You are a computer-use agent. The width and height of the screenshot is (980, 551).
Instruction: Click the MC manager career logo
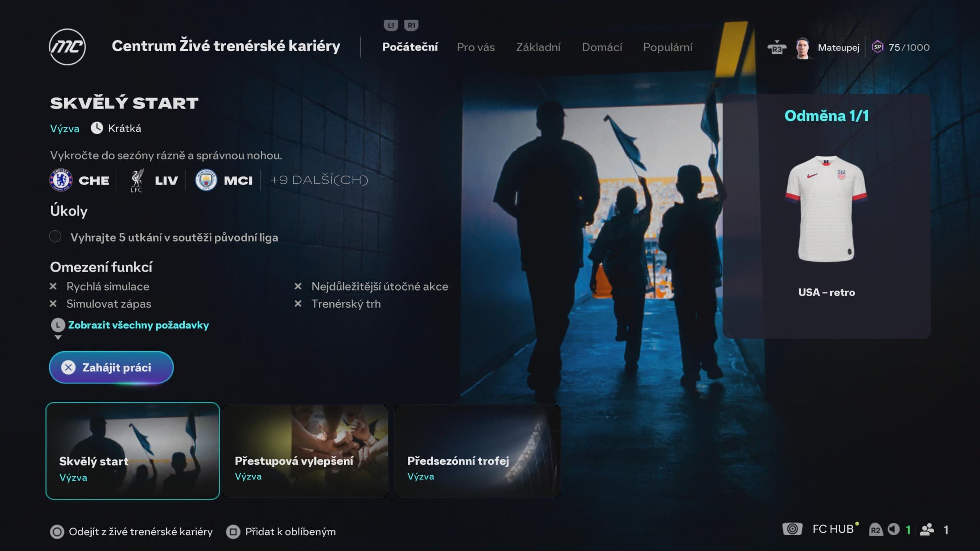coord(67,47)
